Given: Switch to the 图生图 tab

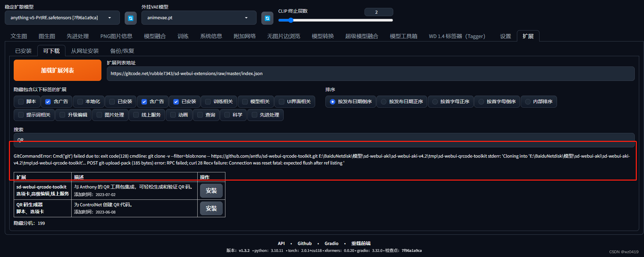Looking at the screenshot, I should 47,36.
